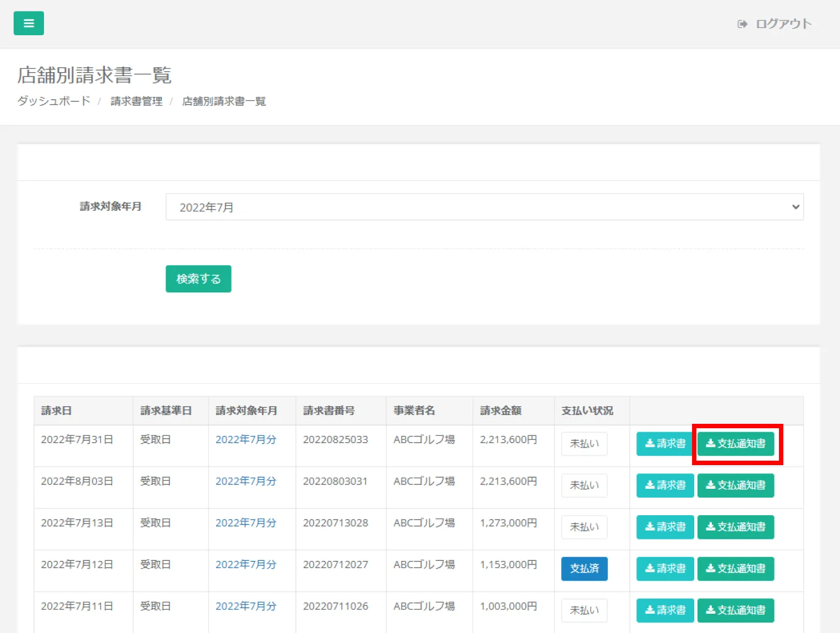Download 請求書 for invoice 20220825033
This screenshot has width=840, height=633.
(665, 444)
